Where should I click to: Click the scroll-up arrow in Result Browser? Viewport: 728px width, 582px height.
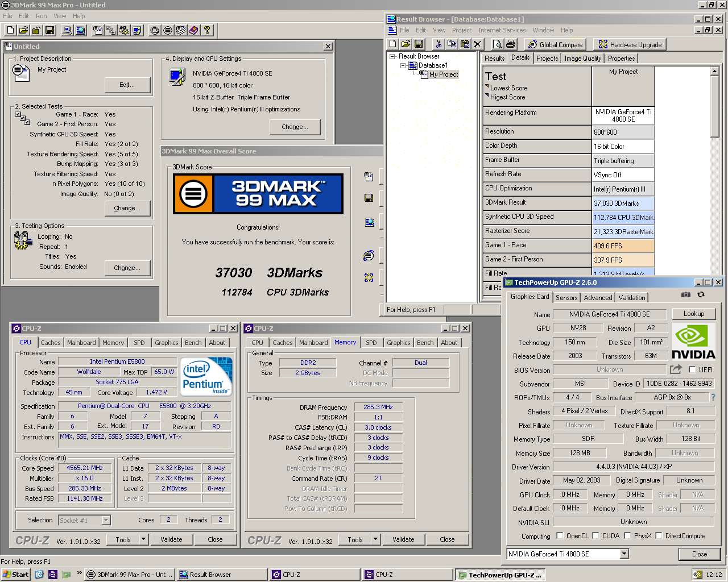(x=715, y=71)
